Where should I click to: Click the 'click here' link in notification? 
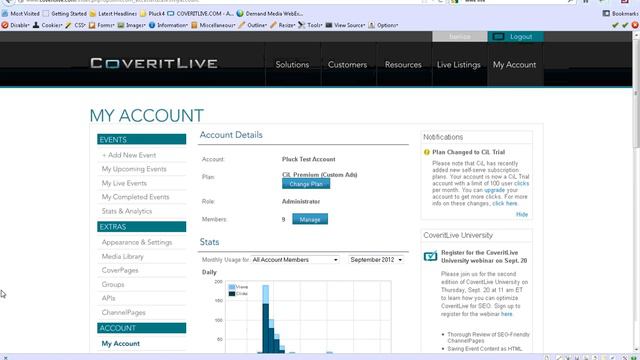[x=504, y=203]
